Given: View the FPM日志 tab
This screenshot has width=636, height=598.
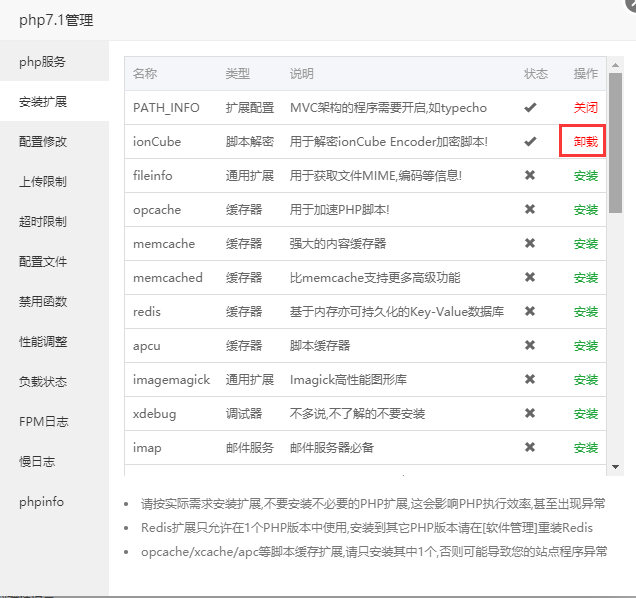Looking at the screenshot, I should coord(43,422).
